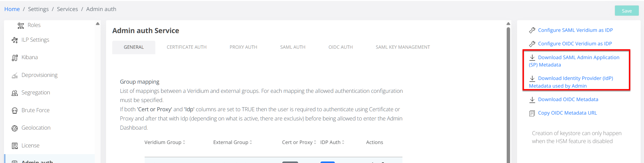Image resolution: width=644 pixels, height=163 pixels.
Task: Click the Geolocation globe icon
Action: (x=15, y=128)
